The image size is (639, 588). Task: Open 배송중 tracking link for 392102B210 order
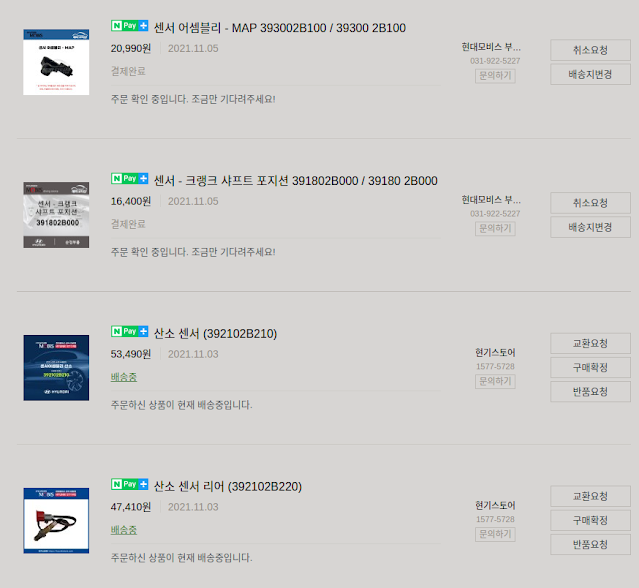point(124,377)
